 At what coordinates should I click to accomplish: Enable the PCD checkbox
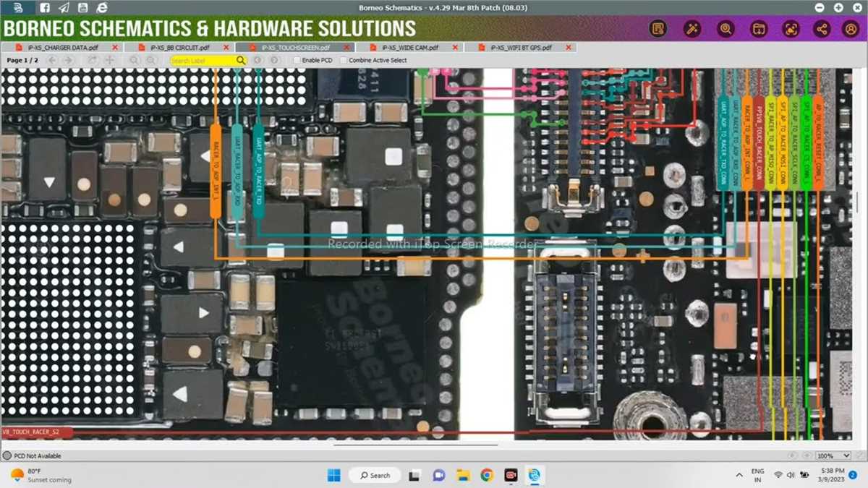(297, 61)
